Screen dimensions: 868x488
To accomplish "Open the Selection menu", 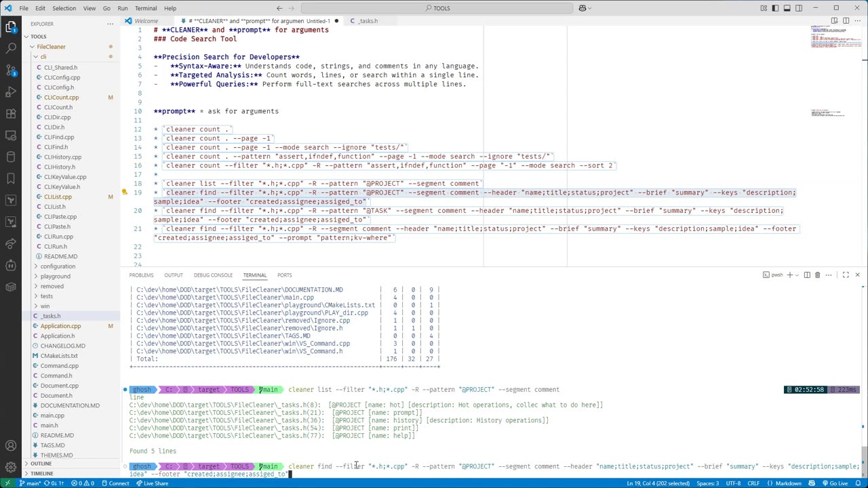I will (x=64, y=8).
